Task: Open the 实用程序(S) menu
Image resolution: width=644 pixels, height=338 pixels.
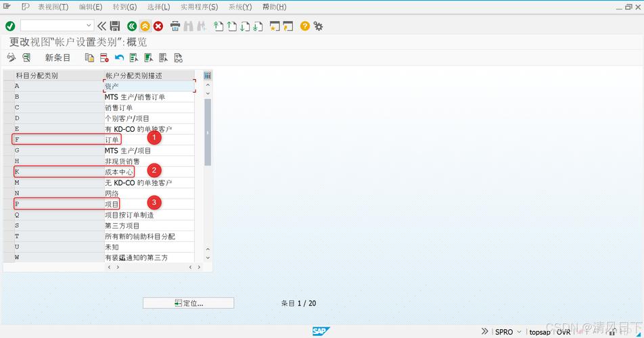Action: point(199,7)
